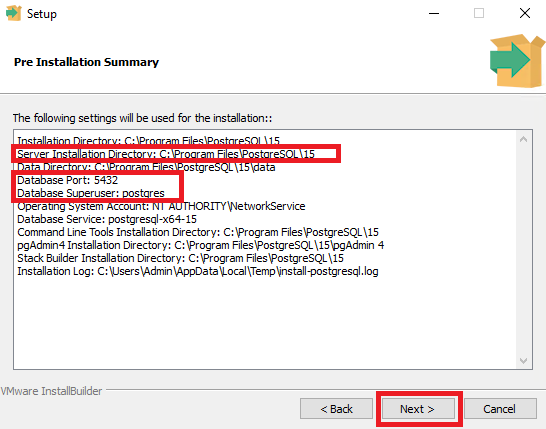Select the 'pgAdmin4 Installation Directory' line
Screen dimensions: 546x429
coord(201,245)
